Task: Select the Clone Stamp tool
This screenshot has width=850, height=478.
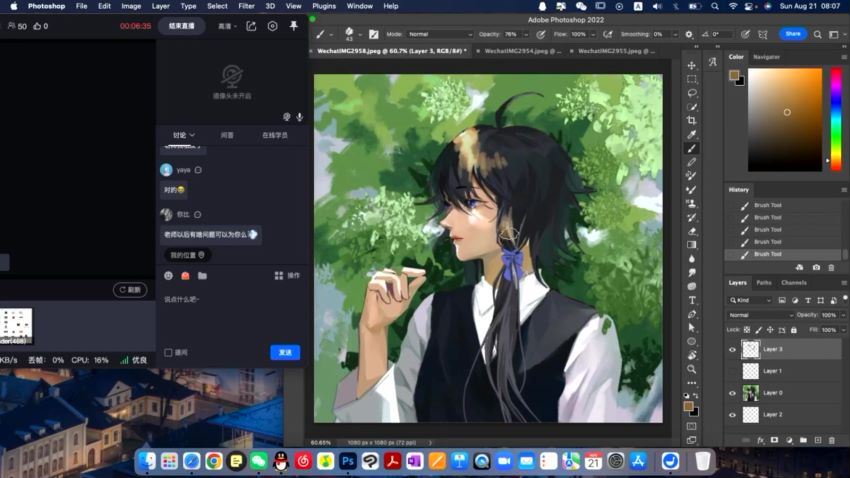Action: tap(691, 204)
